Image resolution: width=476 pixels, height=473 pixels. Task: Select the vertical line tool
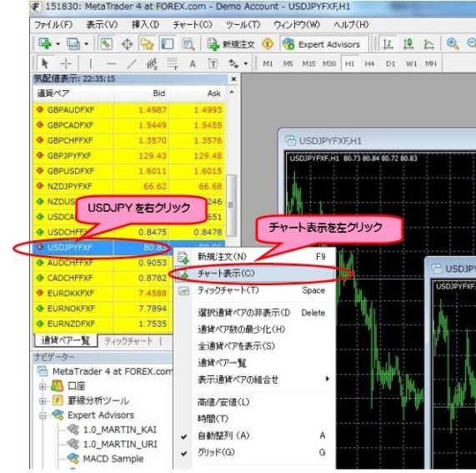tap(90, 63)
